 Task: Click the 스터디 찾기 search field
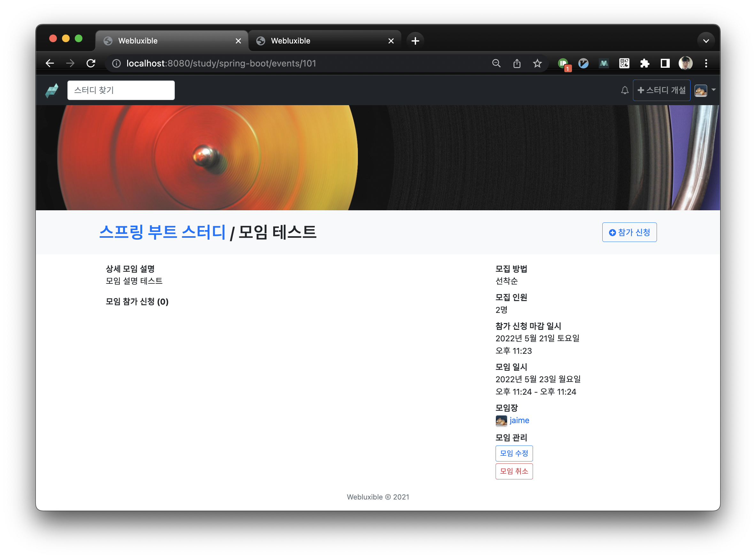click(x=121, y=90)
